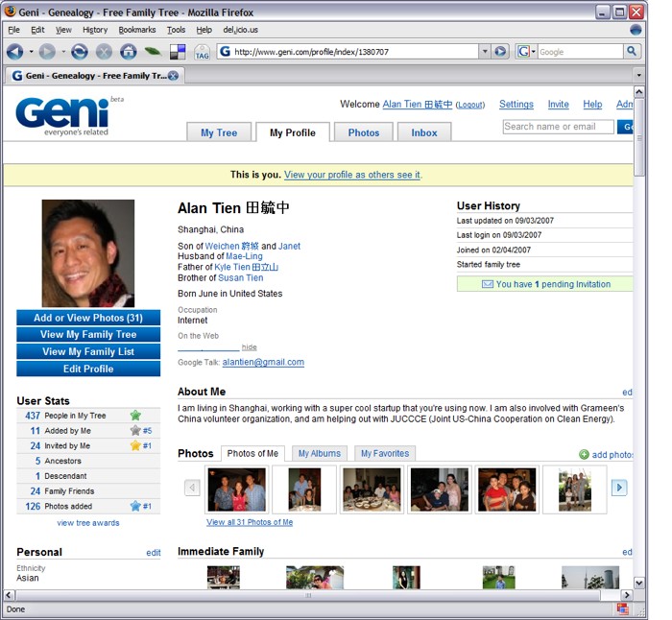Click the Stop loading icon
This screenshot has width=672, height=620.
104,52
